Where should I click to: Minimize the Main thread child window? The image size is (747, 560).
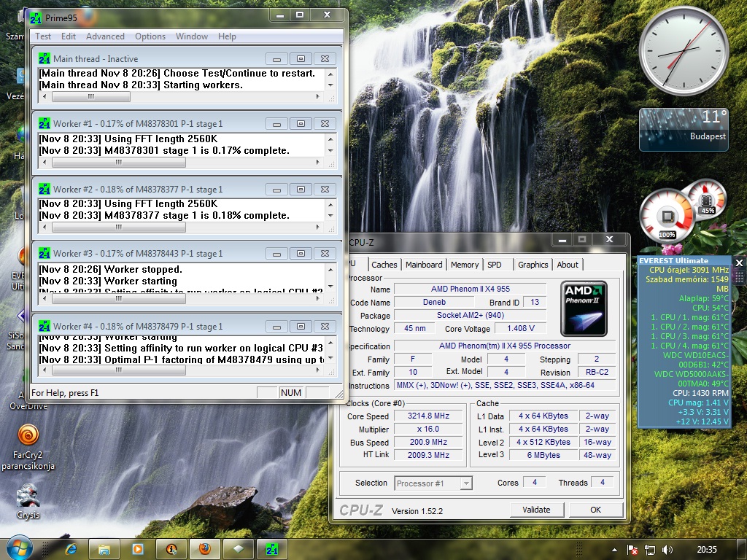point(276,58)
